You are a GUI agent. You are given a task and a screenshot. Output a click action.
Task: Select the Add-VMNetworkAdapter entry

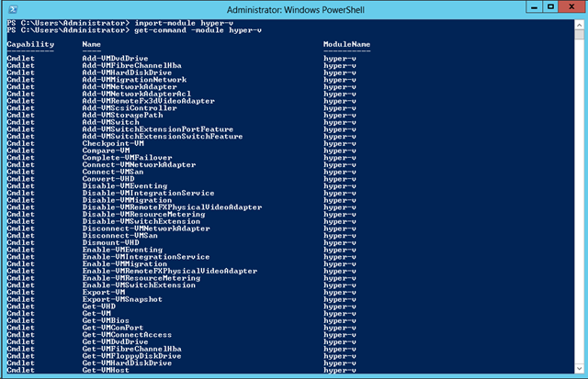tap(130, 87)
